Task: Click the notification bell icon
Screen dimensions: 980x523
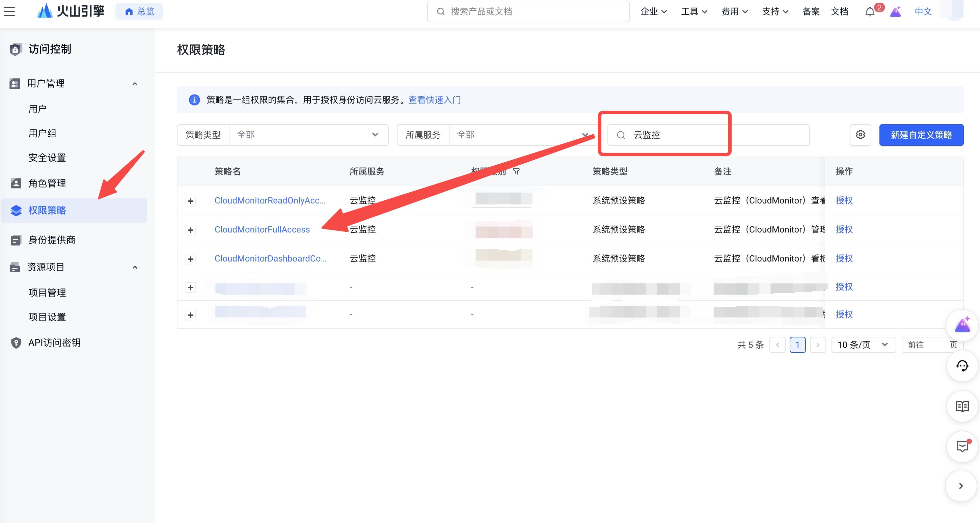Action: point(870,12)
